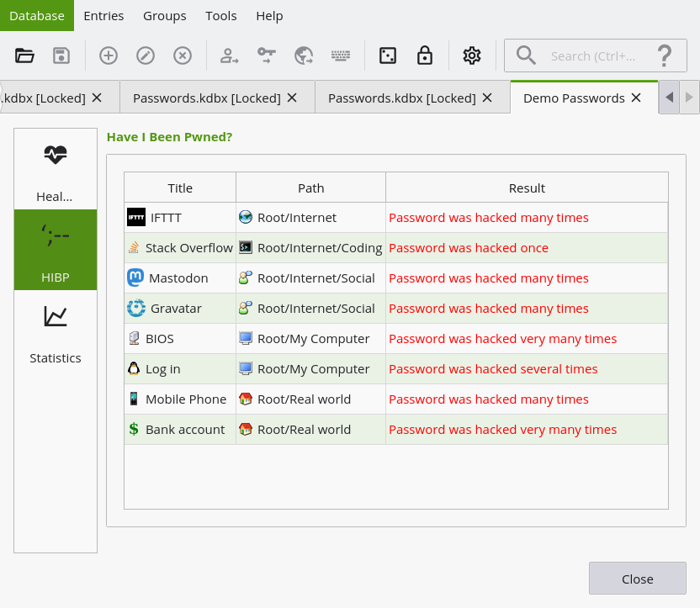Open the Groups menu
Viewport: 700px width, 608px height.
pos(165,16)
